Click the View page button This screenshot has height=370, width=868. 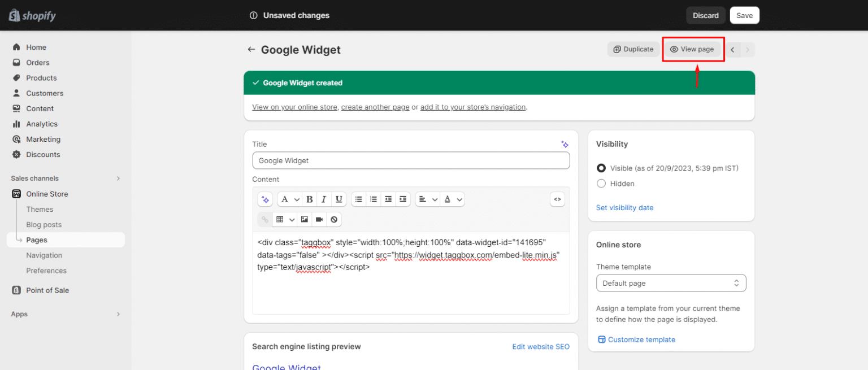[x=693, y=49]
